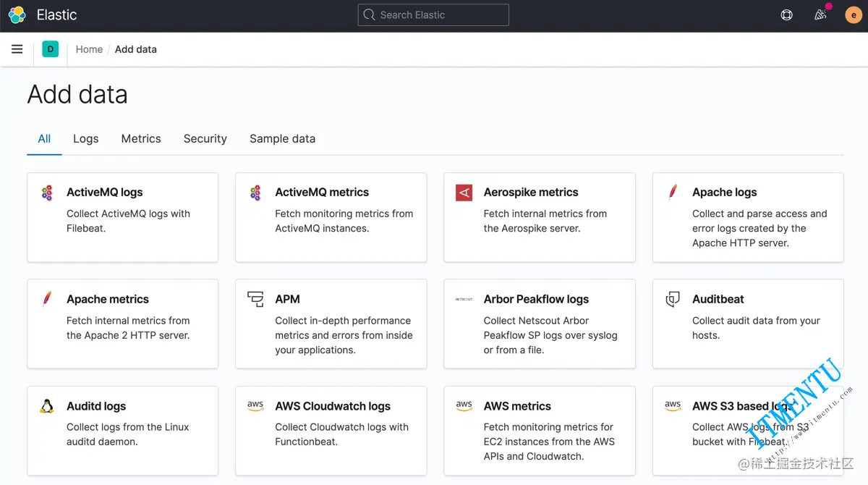This screenshot has width=868, height=485.
Task: Click the Add data breadcrumb
Action: pos(136,49)
